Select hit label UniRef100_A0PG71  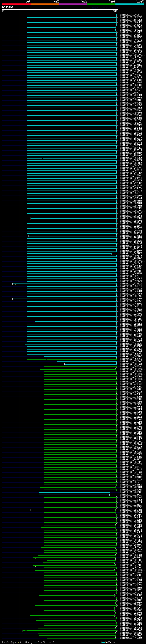[131, 40]
